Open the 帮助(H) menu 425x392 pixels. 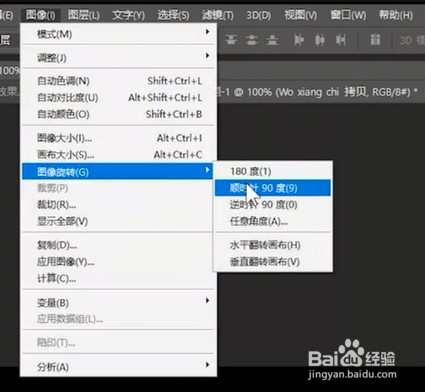click(396, 15)
